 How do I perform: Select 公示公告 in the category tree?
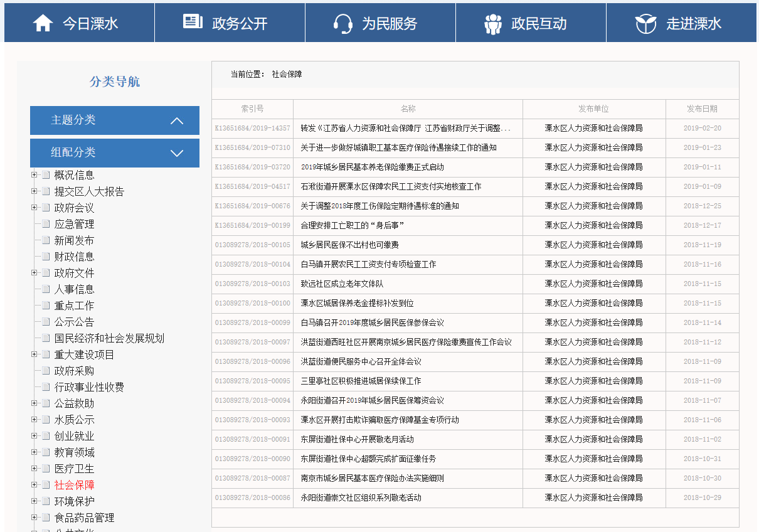pyautogui.click(x=74, y=322)
